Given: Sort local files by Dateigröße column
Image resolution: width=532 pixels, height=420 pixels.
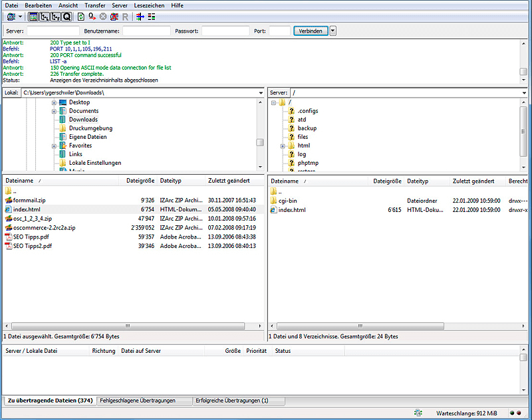Looking at the screenshot, I should click(138, 181).
